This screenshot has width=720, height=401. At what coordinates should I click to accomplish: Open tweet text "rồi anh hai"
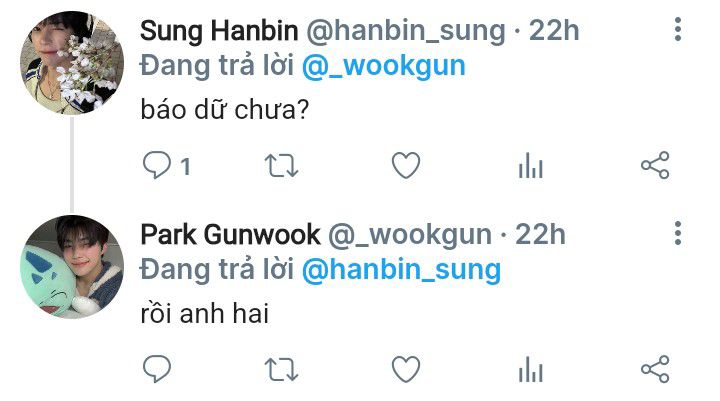pyautogui.click(x=205, y=314)
